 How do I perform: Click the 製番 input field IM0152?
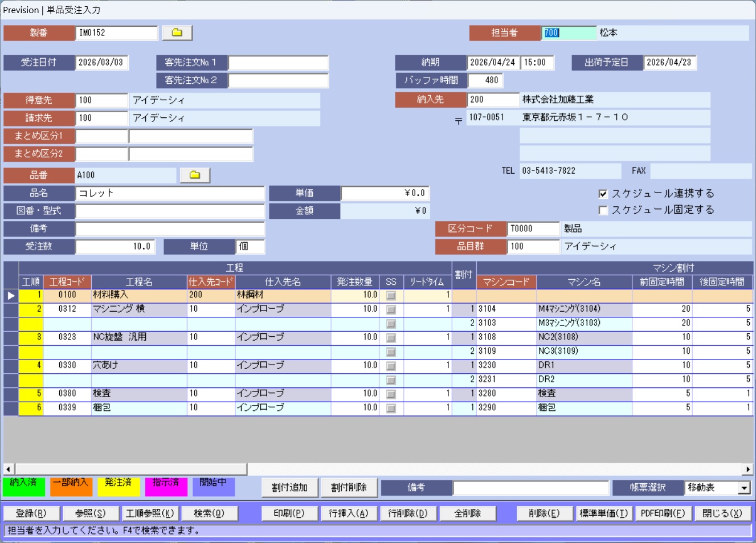tap(116, 32)
